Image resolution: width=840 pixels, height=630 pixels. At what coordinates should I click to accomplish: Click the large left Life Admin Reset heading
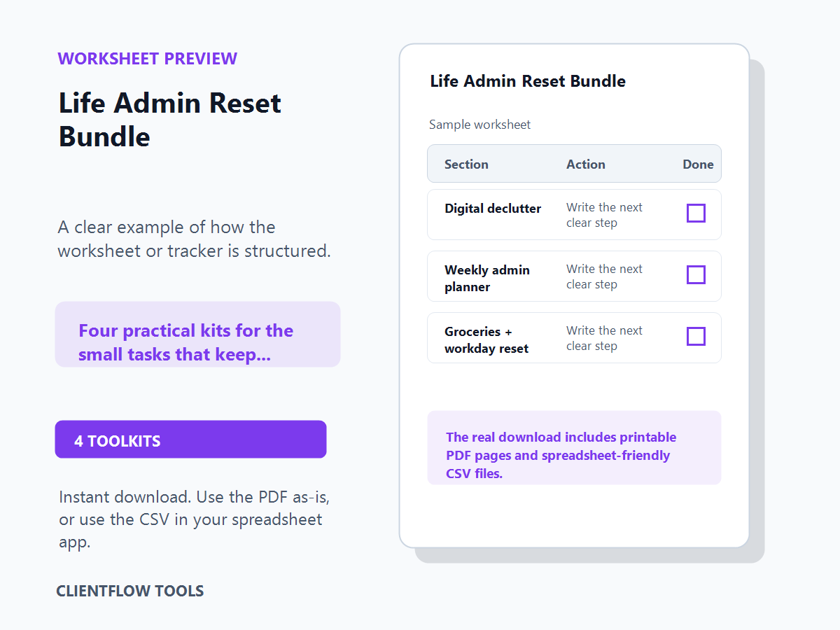[x=170, y=120]
